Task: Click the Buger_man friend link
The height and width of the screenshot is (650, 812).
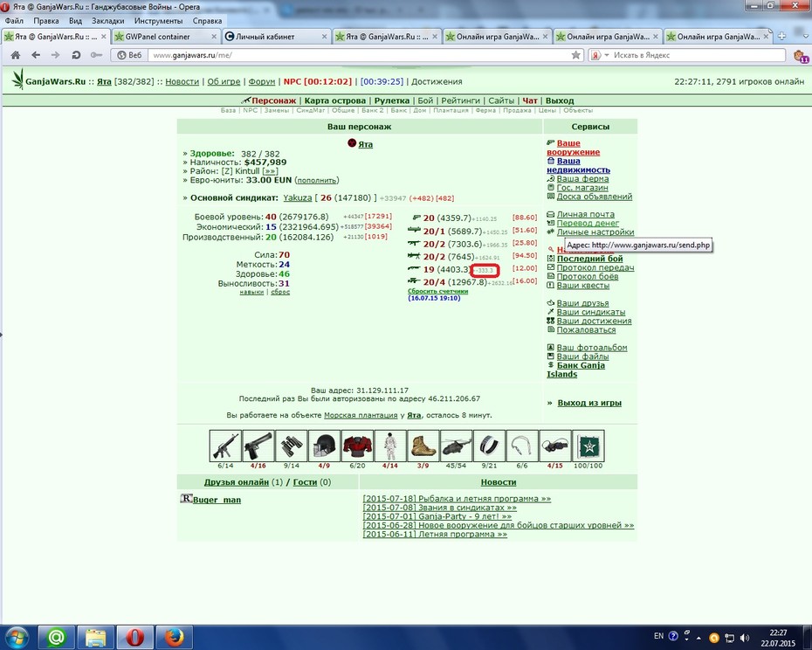Action: click(217, 500)
